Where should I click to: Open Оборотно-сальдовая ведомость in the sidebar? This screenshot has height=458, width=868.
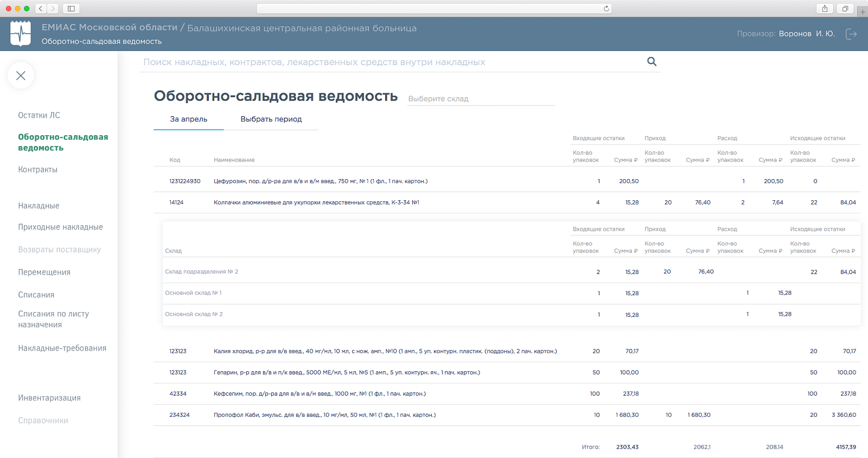pyautogui.click(x=63, y=142)
